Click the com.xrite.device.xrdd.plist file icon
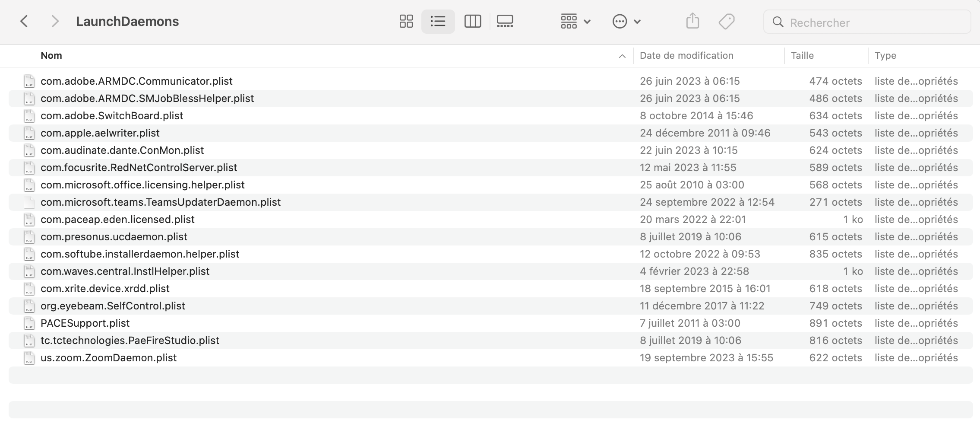Screen dimensions: 980x427 [x=29, y=288]
